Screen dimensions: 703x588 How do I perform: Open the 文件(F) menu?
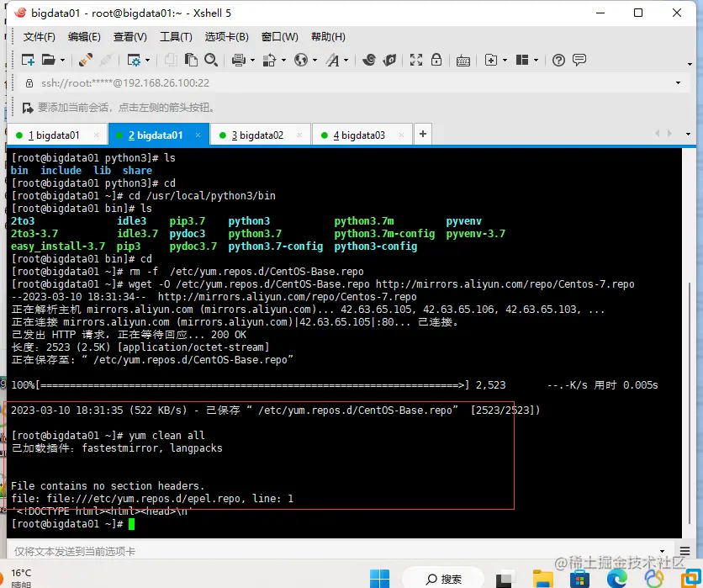pos(39,37)
